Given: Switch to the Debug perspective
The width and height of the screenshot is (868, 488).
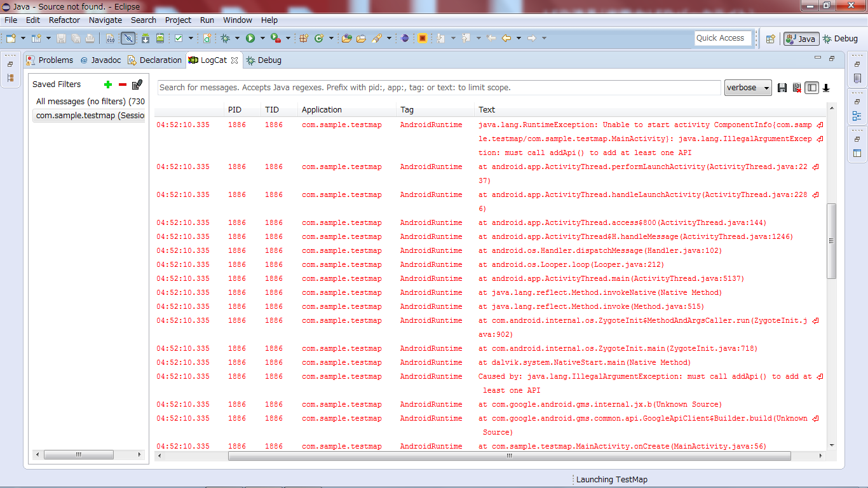Looking at the screenshot, I should (x=840, y=39).
